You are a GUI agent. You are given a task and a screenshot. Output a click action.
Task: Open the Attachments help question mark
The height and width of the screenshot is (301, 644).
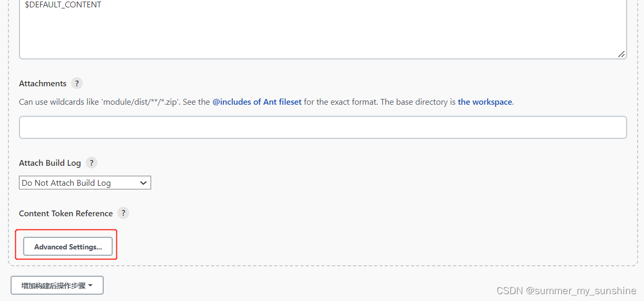77,83
